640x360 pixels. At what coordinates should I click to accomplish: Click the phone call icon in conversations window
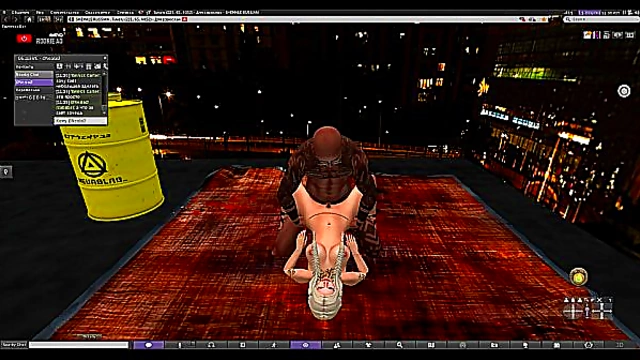105,66
